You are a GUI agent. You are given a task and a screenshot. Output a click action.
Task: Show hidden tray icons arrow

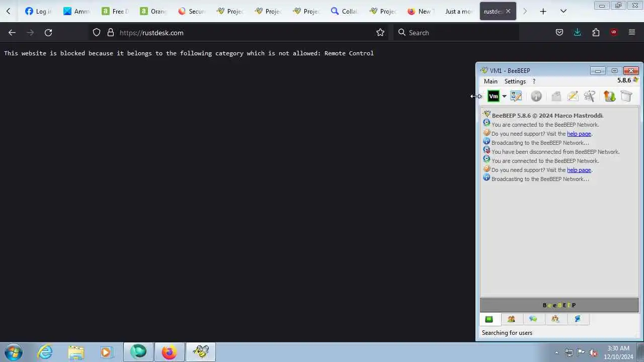(x=556, y=352)
